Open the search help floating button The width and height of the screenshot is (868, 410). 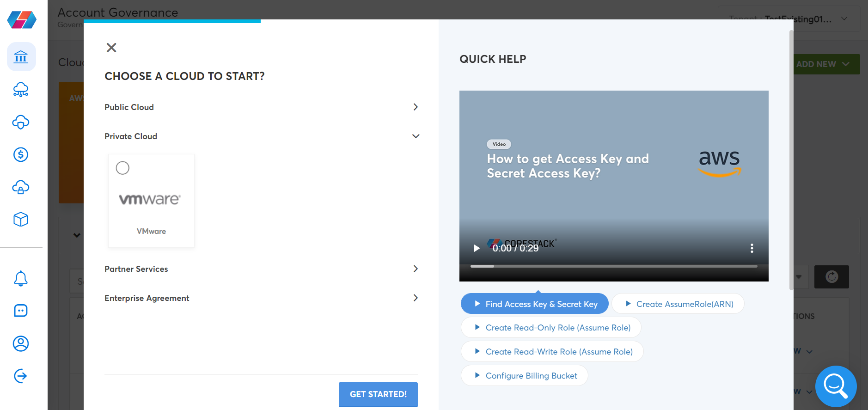[x=836, y=386]
